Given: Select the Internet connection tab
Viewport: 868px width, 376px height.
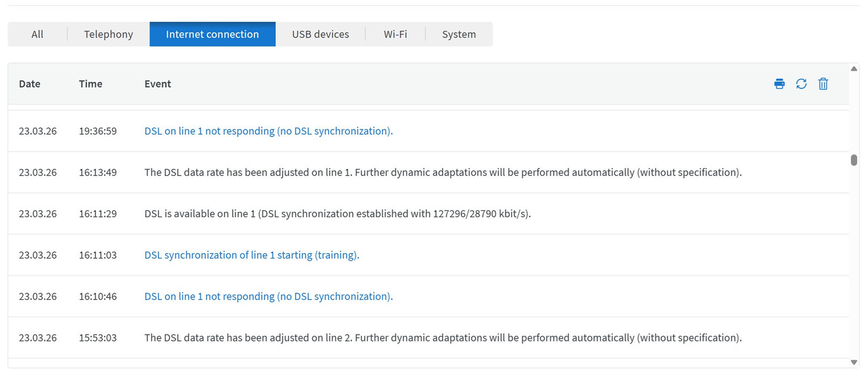Looking at the screenshot, I should pos(212,35).
